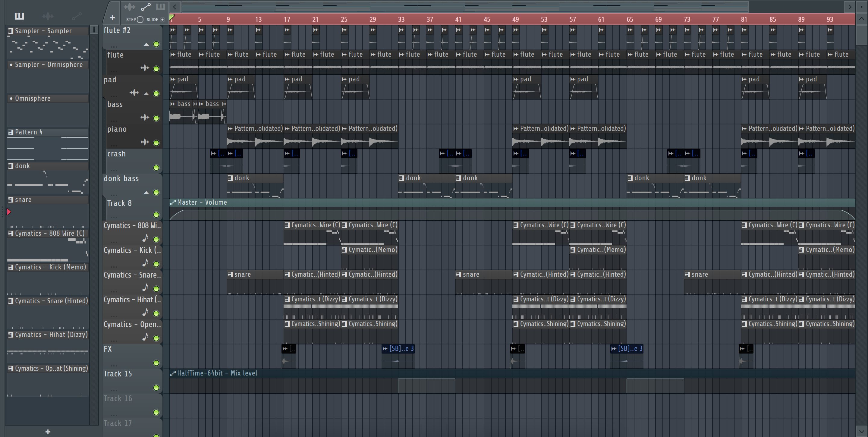Click the waveform icon on the pad track
Viewport: 868px width, 437px height.
(134, 93)
